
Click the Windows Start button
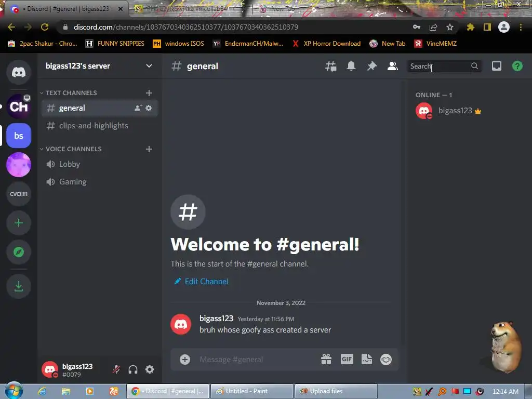click(x=13, y=391)
